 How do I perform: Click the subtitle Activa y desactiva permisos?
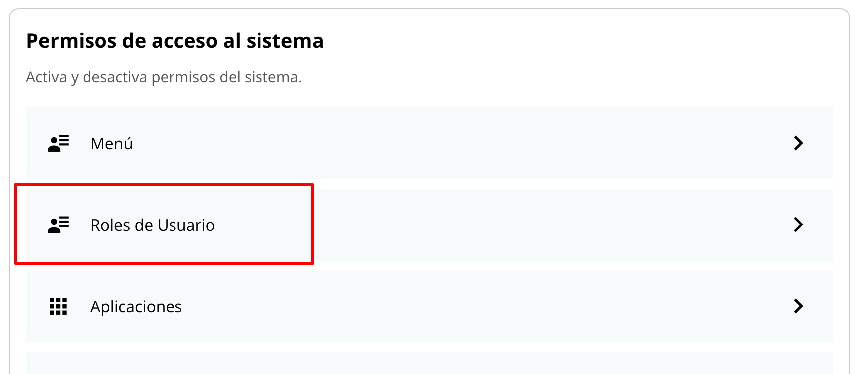click(x=164, y=77)
